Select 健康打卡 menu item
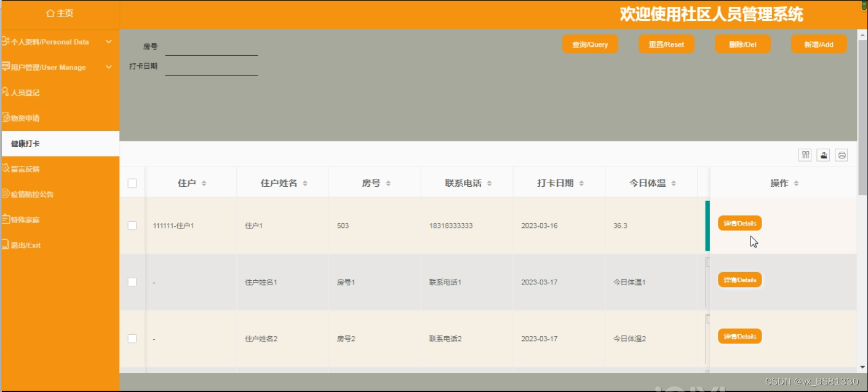 (60, 143)
